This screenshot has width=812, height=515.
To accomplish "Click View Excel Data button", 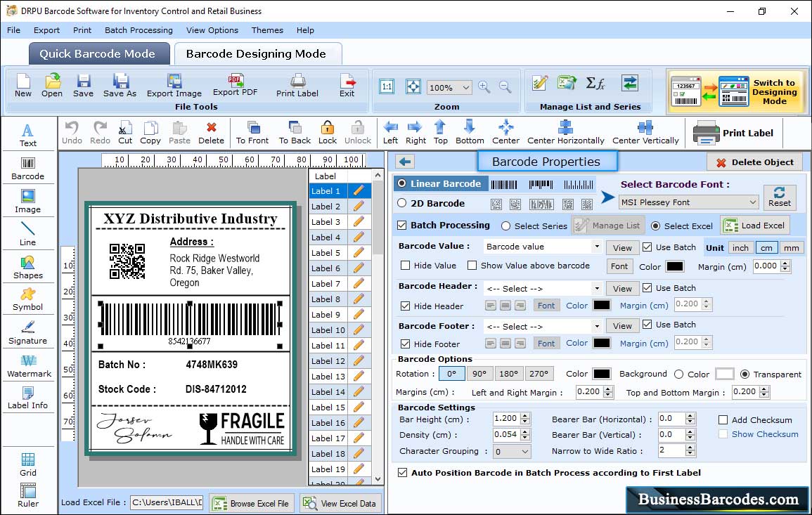I will click(x=340, y=503).
